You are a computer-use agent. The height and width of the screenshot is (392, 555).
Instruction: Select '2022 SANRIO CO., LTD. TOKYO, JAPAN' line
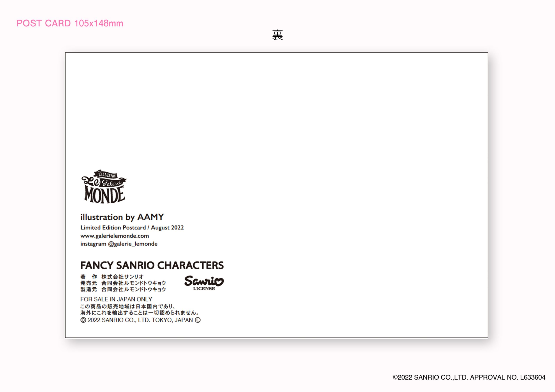(x=140, y=320)
